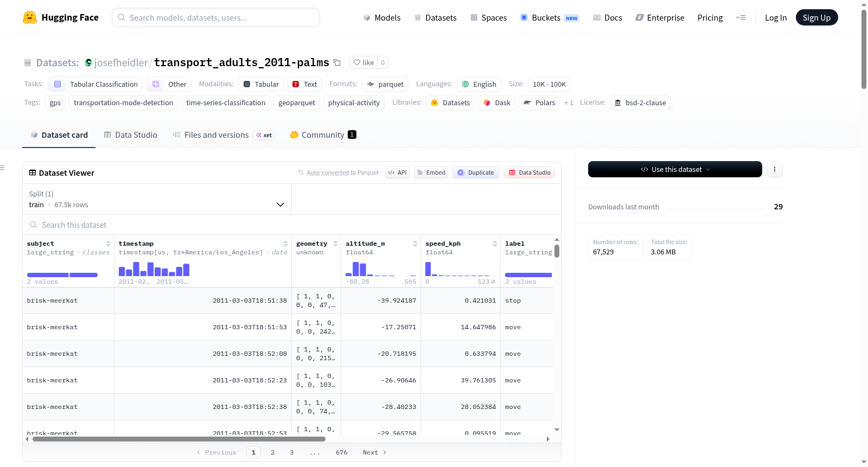Select the bsd-2-clause license tag
Viewport: 868px width, 467px height.
coord(641,103)
